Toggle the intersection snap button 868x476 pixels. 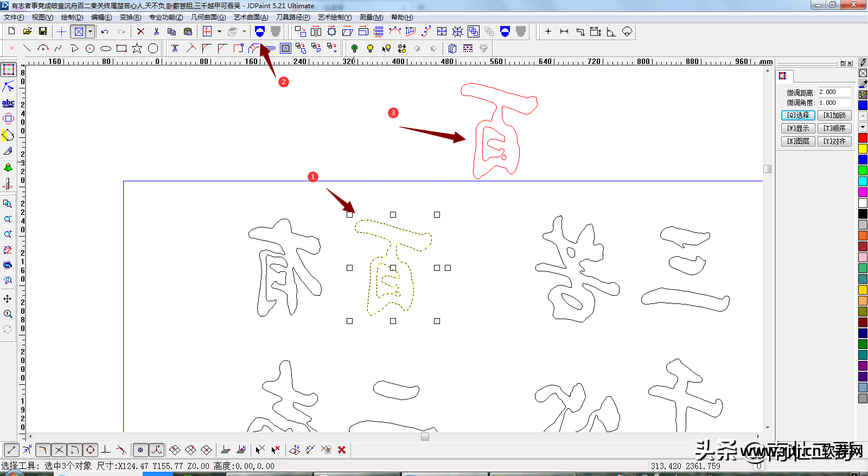click(x=59, y=450)
